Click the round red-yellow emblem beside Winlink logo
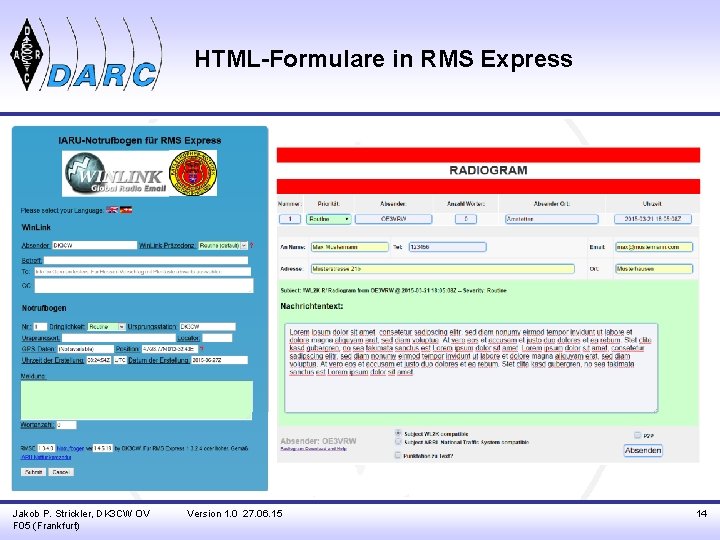 [193, 173]
